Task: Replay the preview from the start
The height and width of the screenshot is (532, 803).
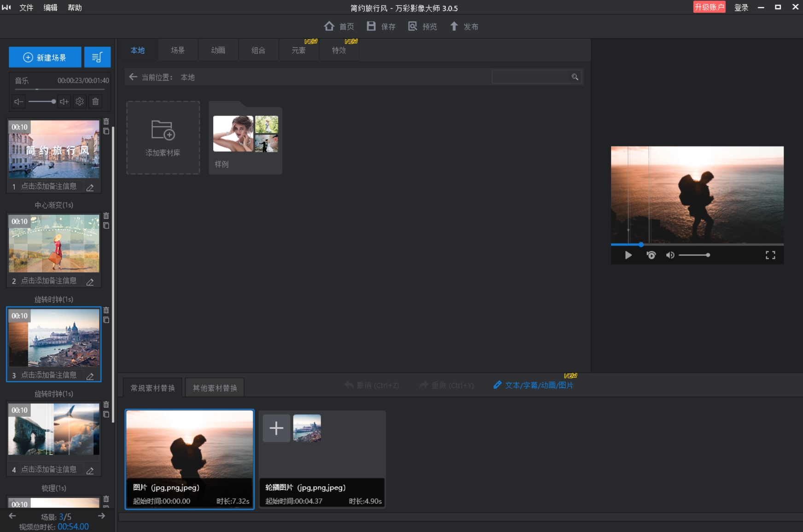Action: [651, 255]
